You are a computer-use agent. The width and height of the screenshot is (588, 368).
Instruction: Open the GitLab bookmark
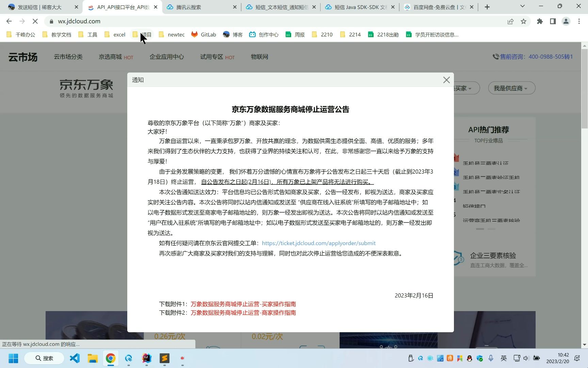click(x=204, y=34)
